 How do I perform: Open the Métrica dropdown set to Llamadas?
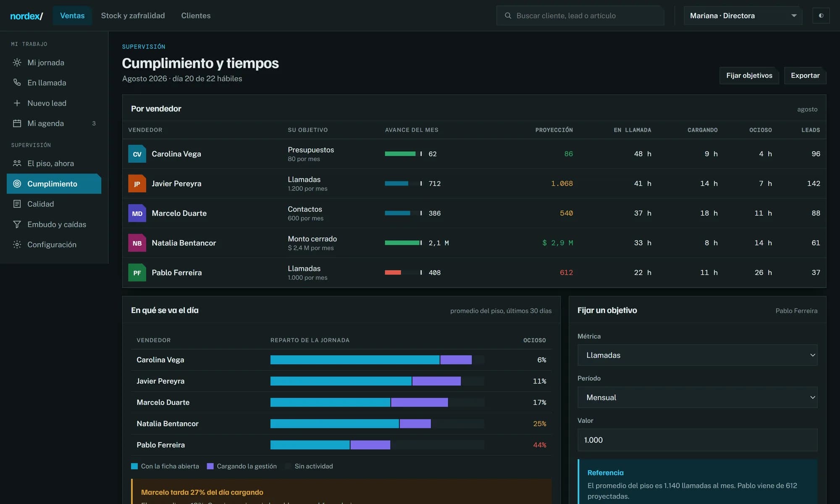click(x=697, y=355)
